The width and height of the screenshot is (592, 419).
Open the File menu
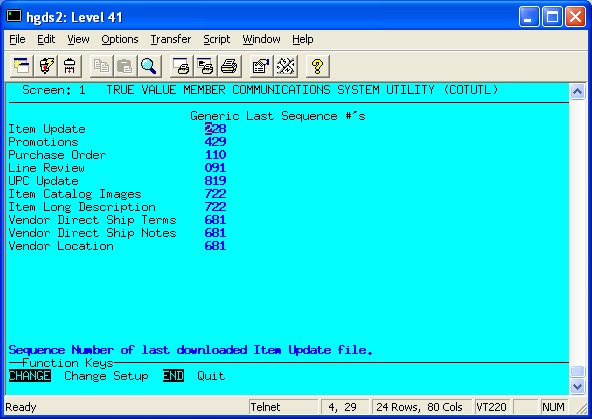(x=17, y=39)
